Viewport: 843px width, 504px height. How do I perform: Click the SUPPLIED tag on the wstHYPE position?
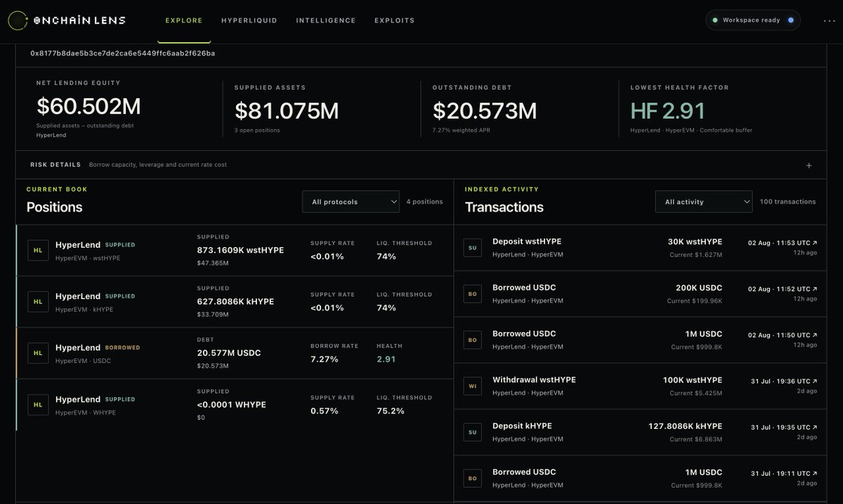tap(120, 245)
